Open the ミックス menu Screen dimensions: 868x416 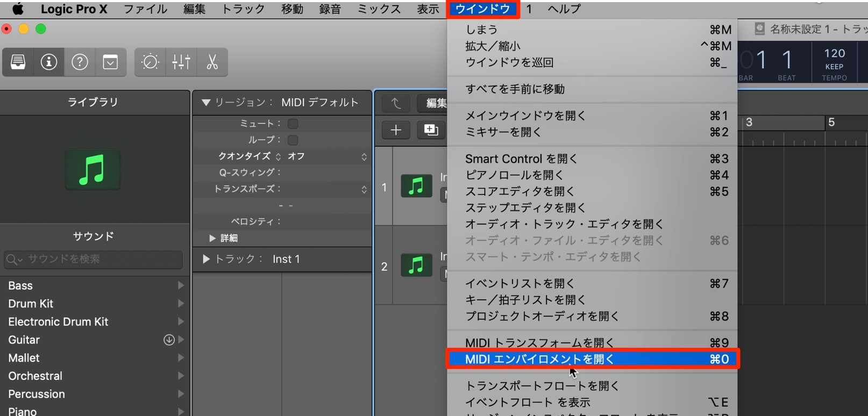(x=379, y=9)
